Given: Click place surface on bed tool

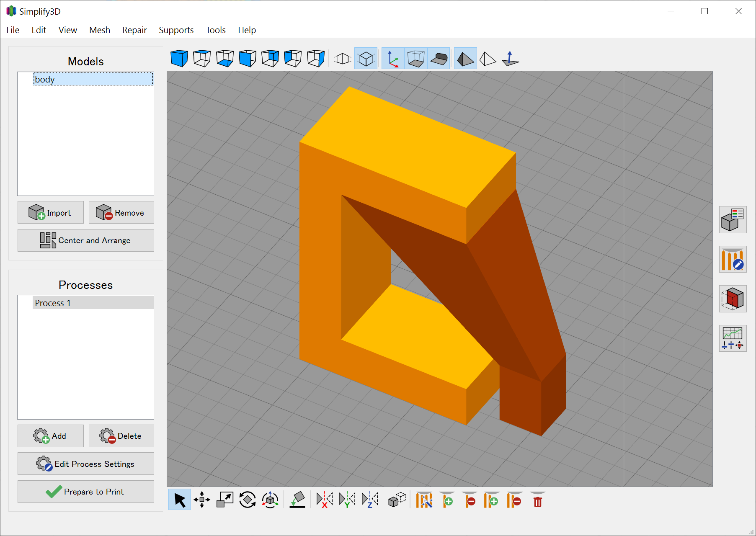Looking at the screenshot, I should tap(297, 500).
